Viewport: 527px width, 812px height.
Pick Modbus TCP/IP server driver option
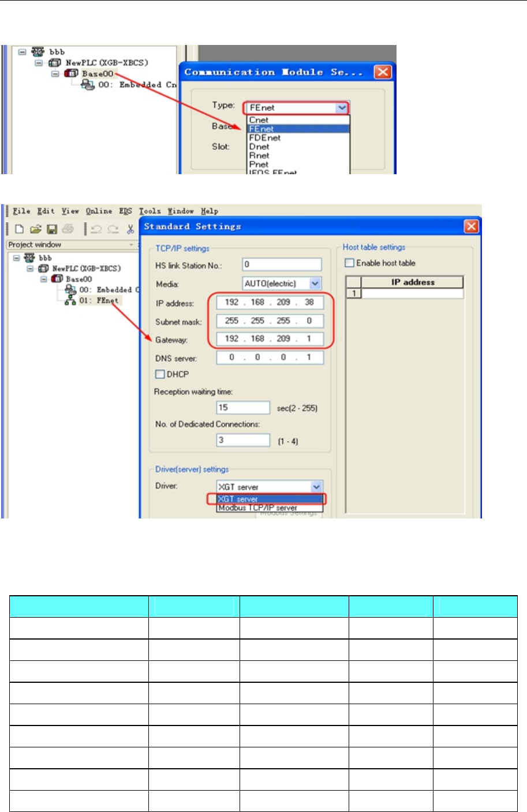270,508
